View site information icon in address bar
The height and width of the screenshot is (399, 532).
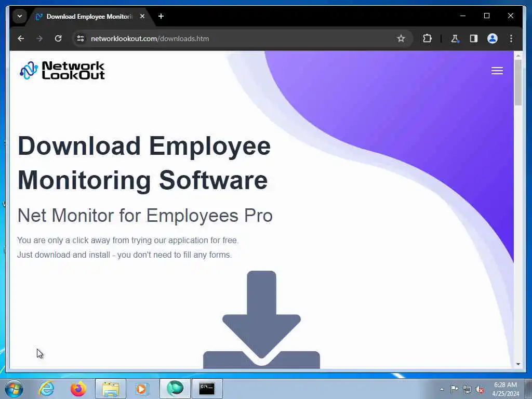click(81, 38)
